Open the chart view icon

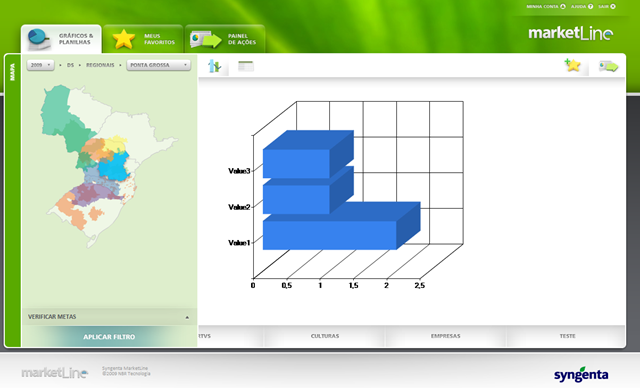tap(214, 66)
